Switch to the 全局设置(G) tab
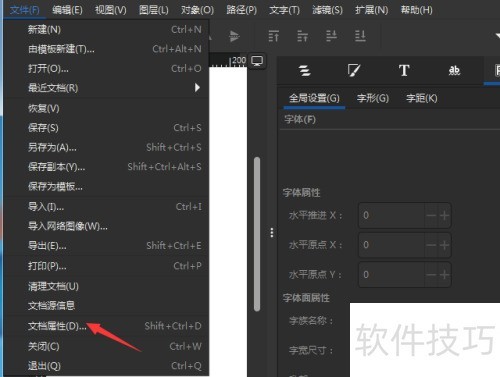 [314, 99]
